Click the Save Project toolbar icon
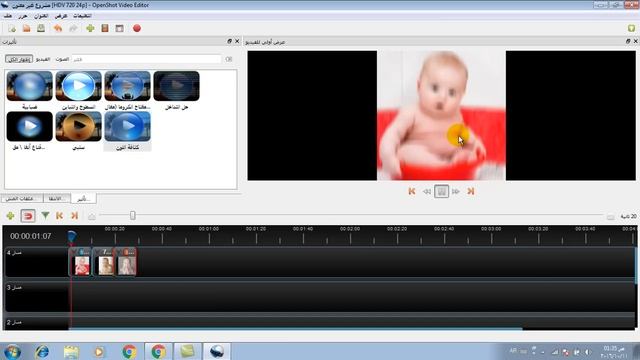 point(41,29)
